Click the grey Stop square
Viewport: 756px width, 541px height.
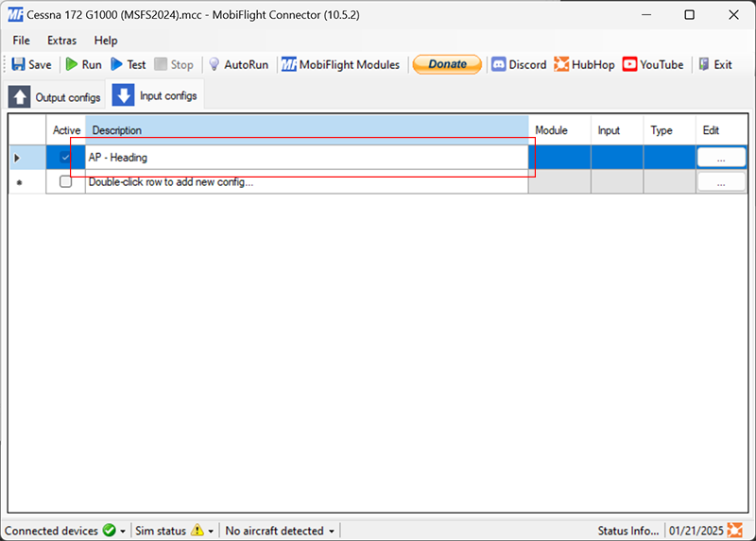click(161, 64)
